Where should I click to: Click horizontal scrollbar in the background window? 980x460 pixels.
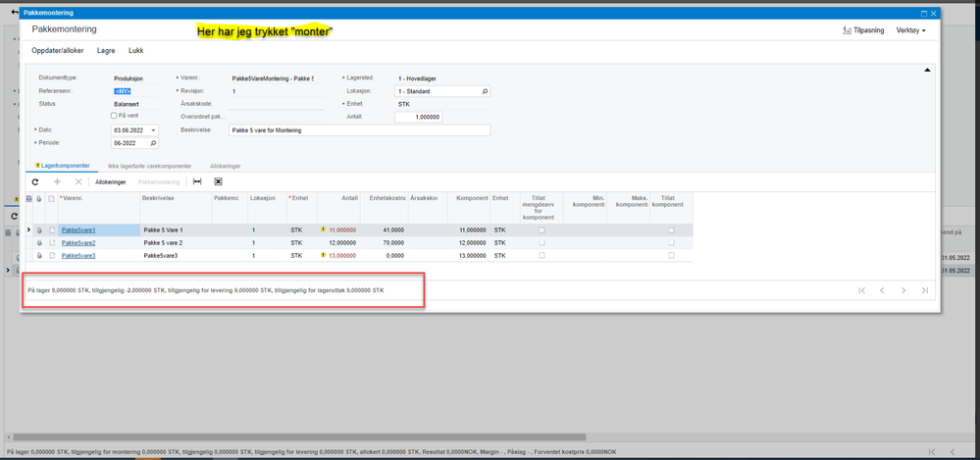tap(299, 436)
